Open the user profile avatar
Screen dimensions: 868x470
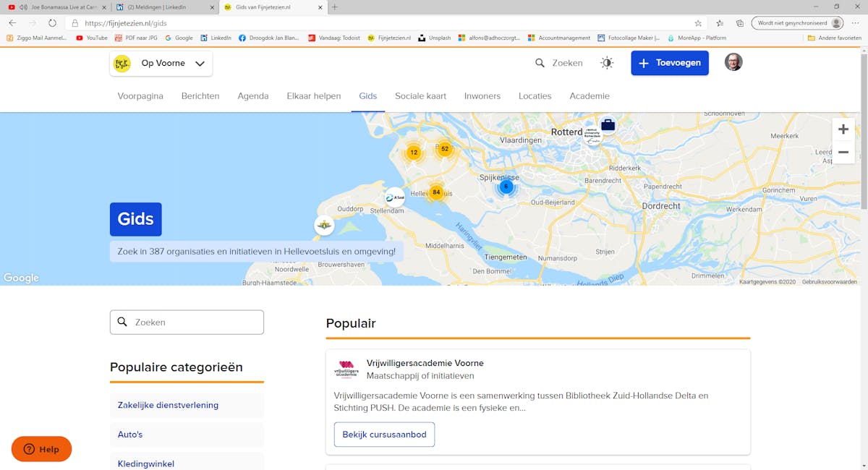tap(733, 62)
